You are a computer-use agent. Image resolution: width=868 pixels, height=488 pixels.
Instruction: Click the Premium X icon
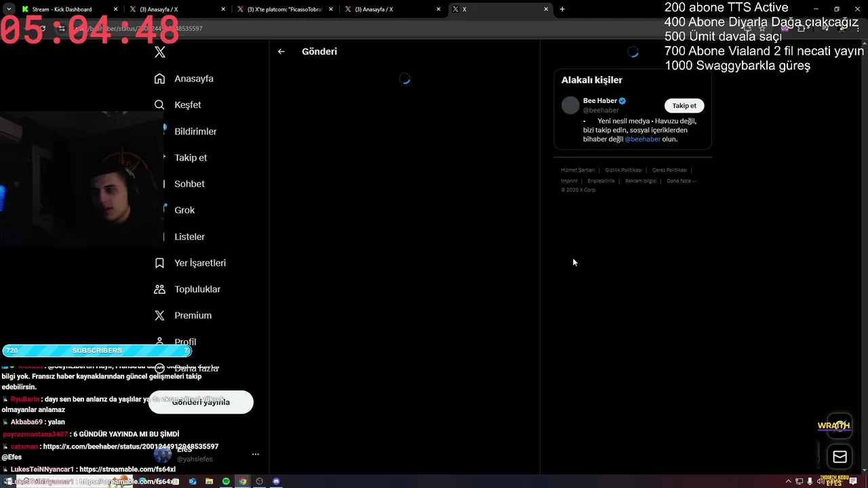pyautogui.click(x=159, y=316)
